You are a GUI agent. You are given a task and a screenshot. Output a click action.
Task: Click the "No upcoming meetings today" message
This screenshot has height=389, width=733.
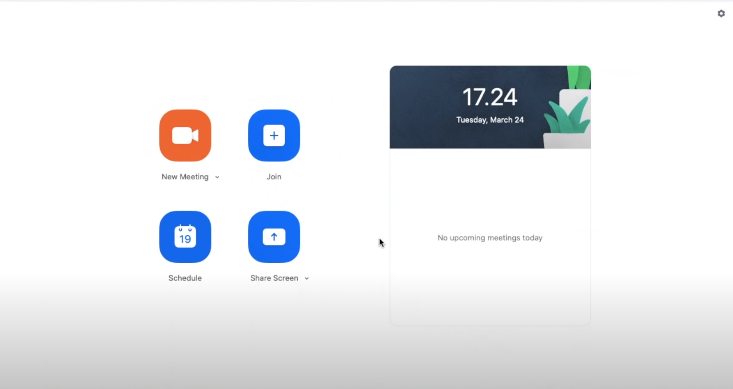[490, 238]
